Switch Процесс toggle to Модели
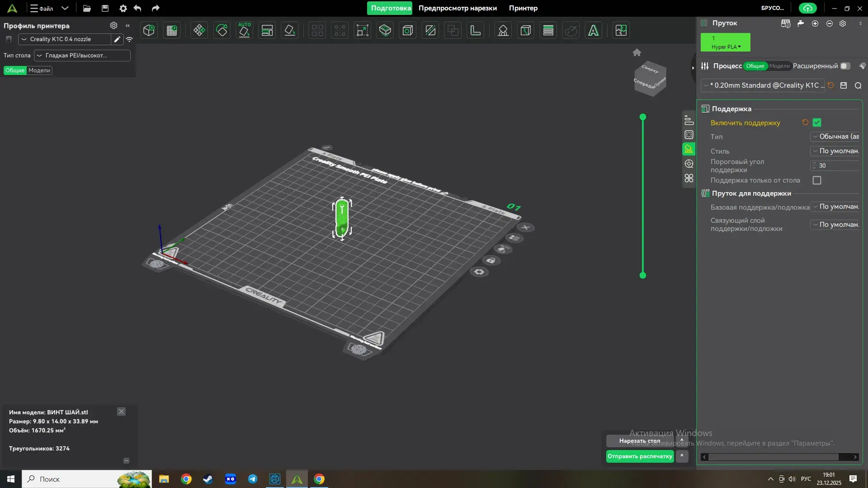This screenshot has width=868, height=488. tap(779, 66)
